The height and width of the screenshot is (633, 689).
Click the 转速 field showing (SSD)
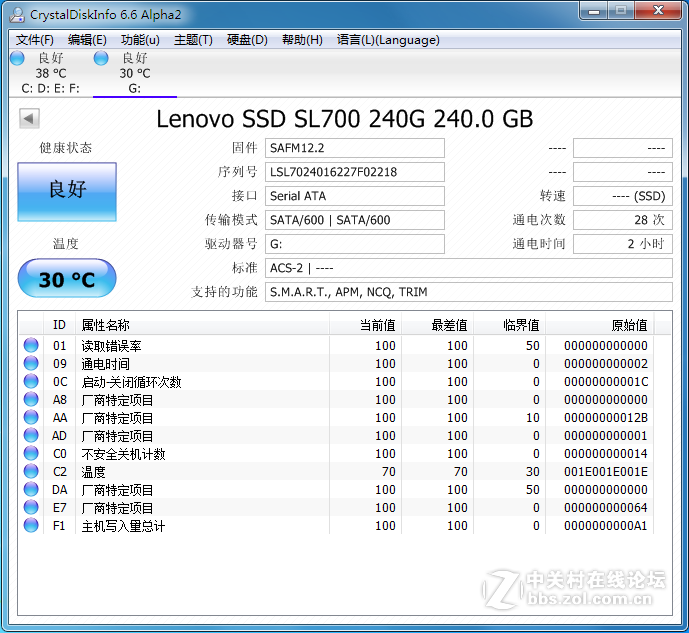[x=623, y=196]
